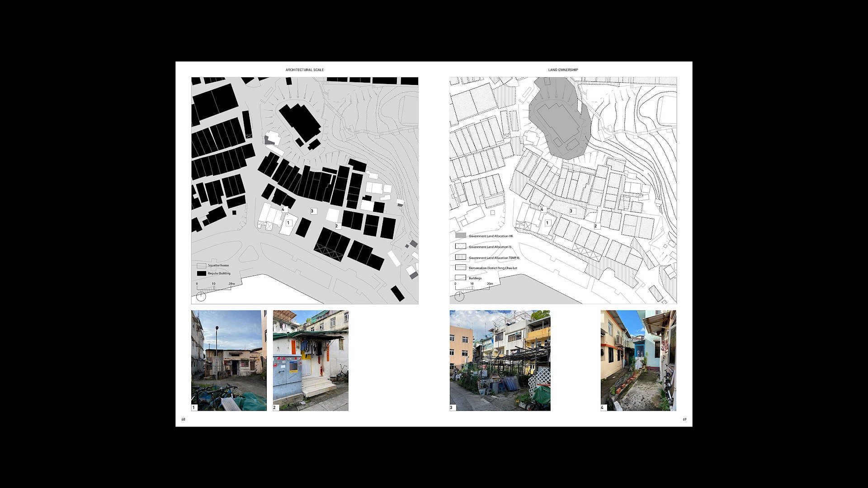Click gray Government Land Allocation-HK swatch
Screen dimensions: 868x488
click(460, 236)
